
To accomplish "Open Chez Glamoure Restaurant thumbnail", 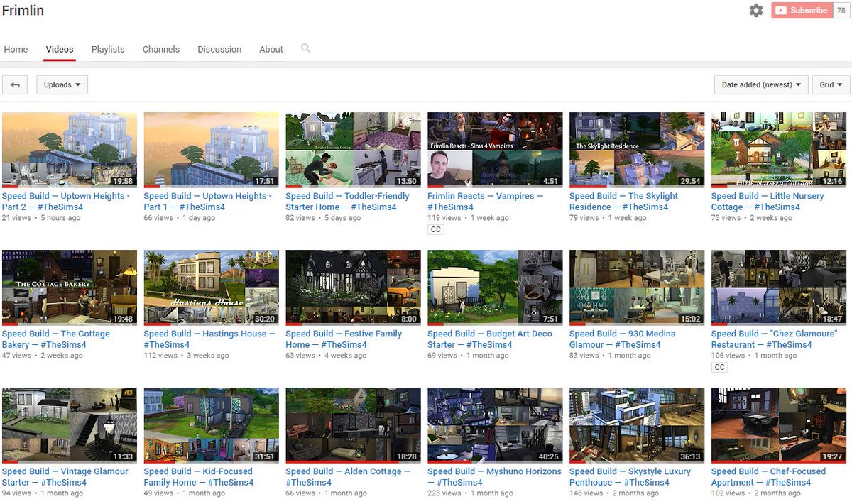I will (x=778, y=287).
